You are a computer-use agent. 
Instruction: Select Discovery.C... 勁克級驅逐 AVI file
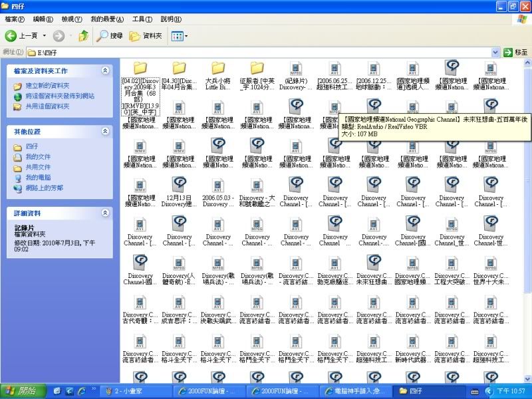(x=334, y=270)
